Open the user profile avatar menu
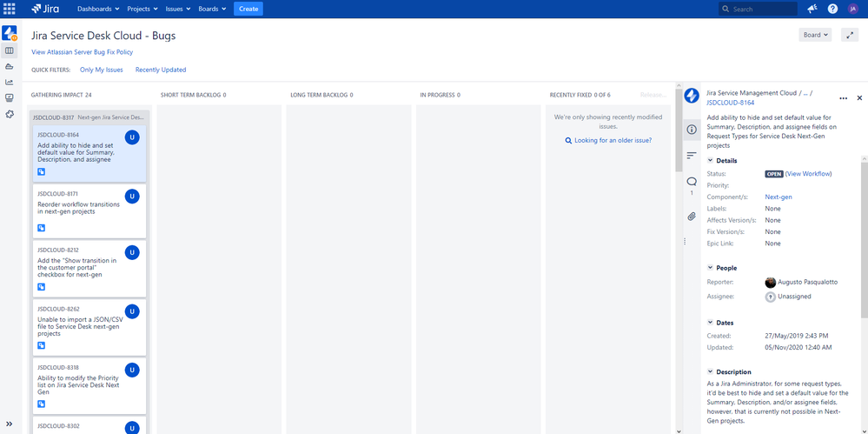868x434 pixels. 852,9
